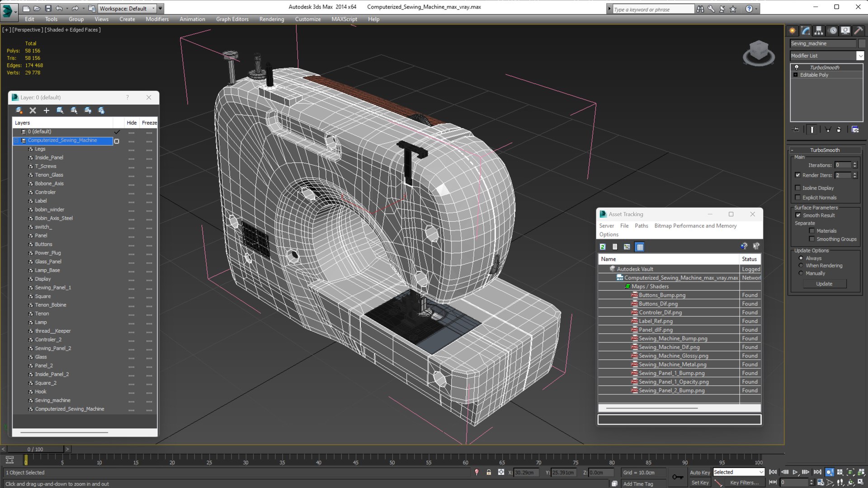Select Always update radio button

pos(801,258)
